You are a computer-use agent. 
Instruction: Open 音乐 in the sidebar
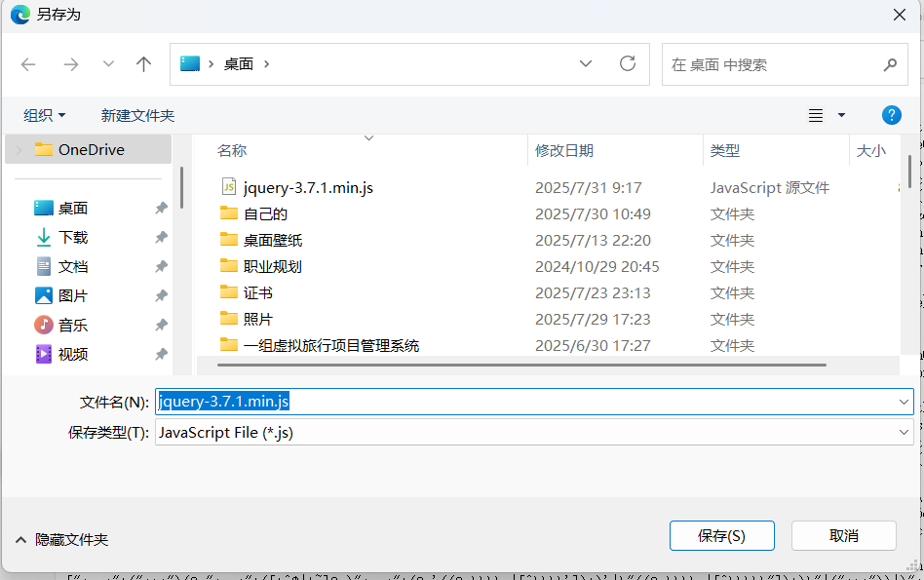(73, 325)
